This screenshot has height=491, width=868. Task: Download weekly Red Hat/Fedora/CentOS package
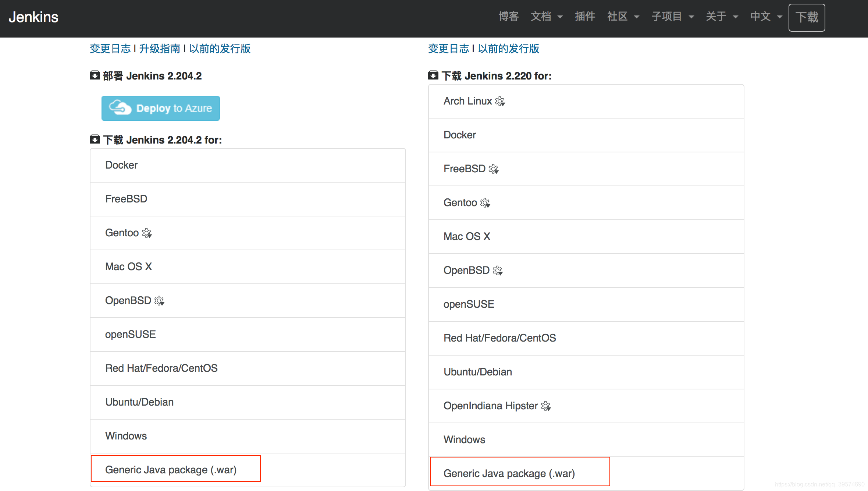click(x=499, y=338)
